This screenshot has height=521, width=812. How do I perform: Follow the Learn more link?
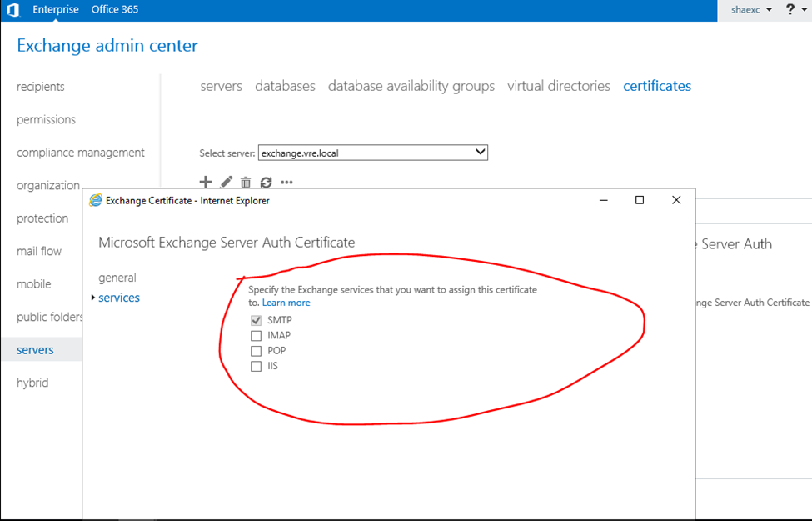[x=286, y=303]
